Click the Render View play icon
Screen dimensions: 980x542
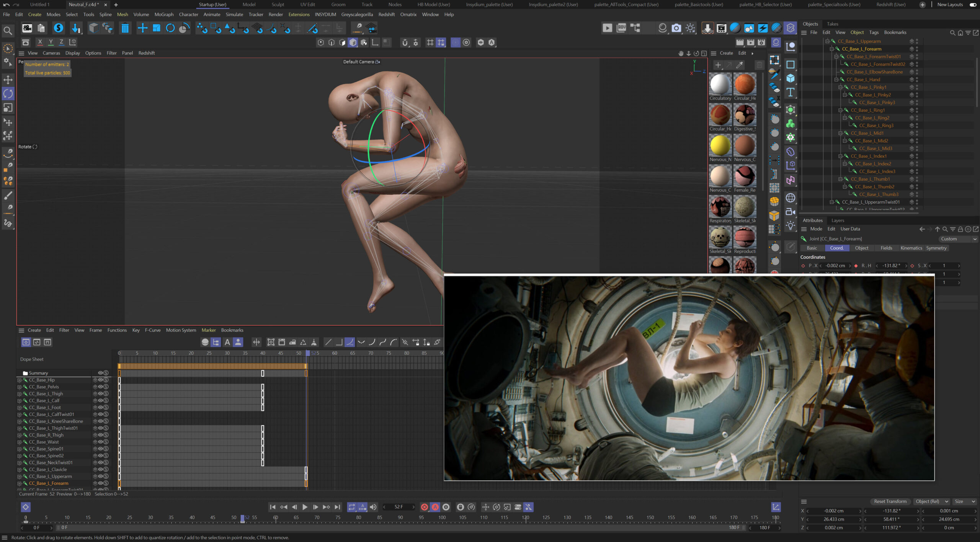point(607,28)
